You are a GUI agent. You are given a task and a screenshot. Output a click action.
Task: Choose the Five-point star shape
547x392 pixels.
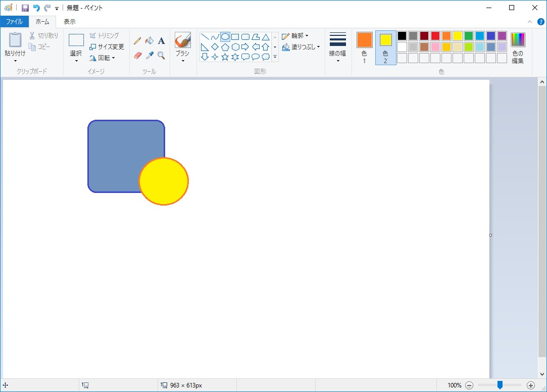point(225,57)
